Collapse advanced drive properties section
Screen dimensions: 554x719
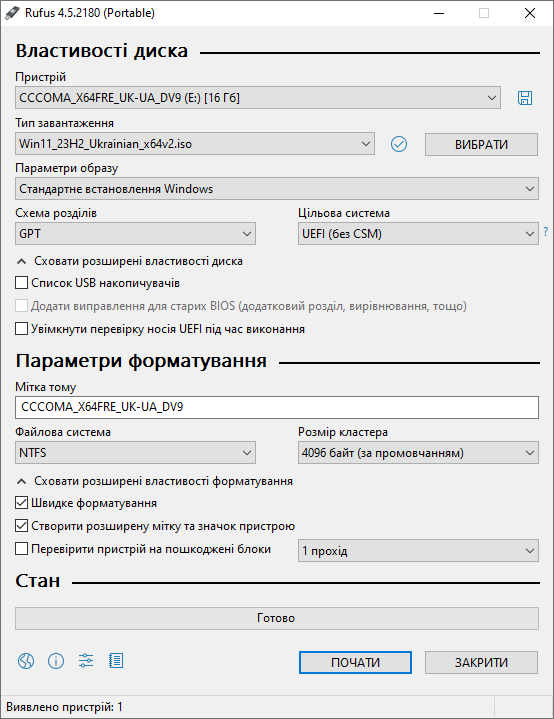129,261
